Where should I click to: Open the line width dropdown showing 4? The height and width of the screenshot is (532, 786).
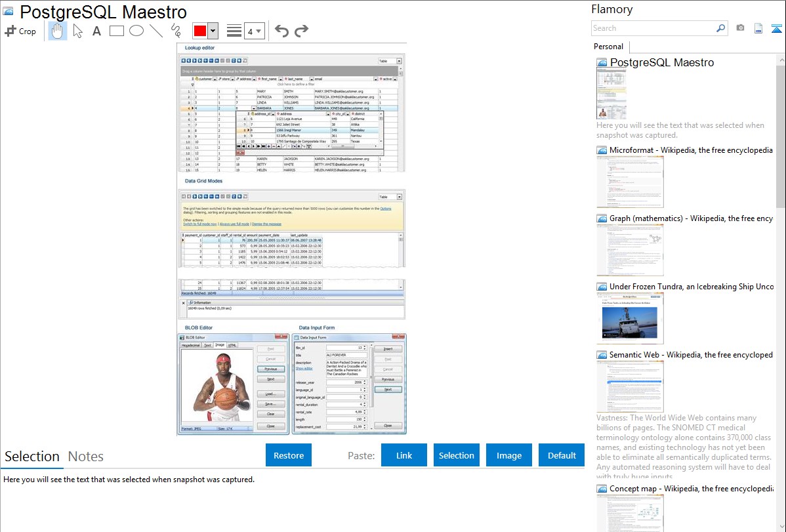coord(254,31)
